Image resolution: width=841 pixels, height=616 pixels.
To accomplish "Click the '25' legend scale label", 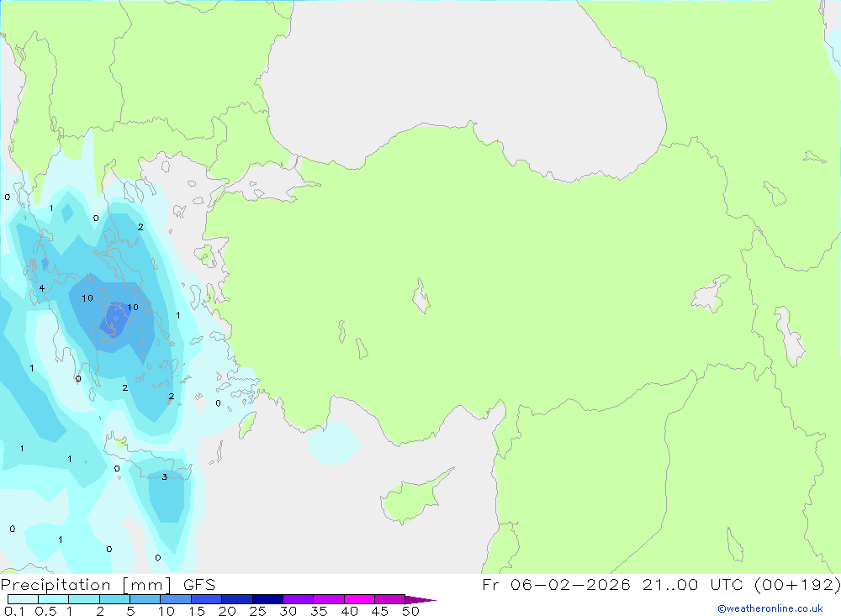I will [257, 611].
